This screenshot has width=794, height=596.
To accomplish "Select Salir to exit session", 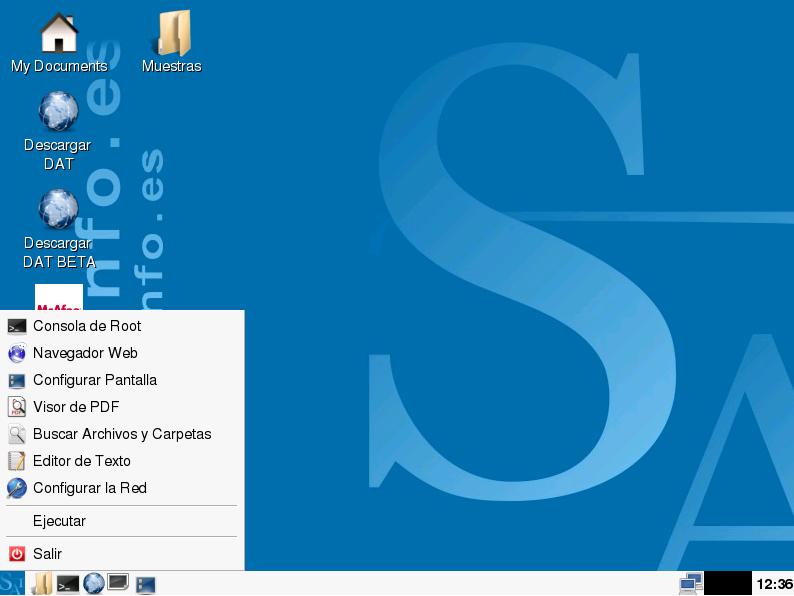I will (x=122, y=554).
